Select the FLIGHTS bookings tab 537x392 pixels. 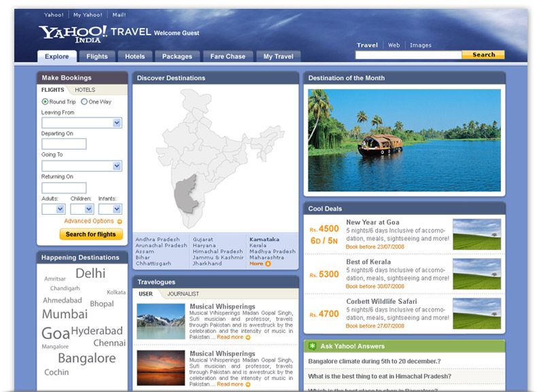point(53,90)
